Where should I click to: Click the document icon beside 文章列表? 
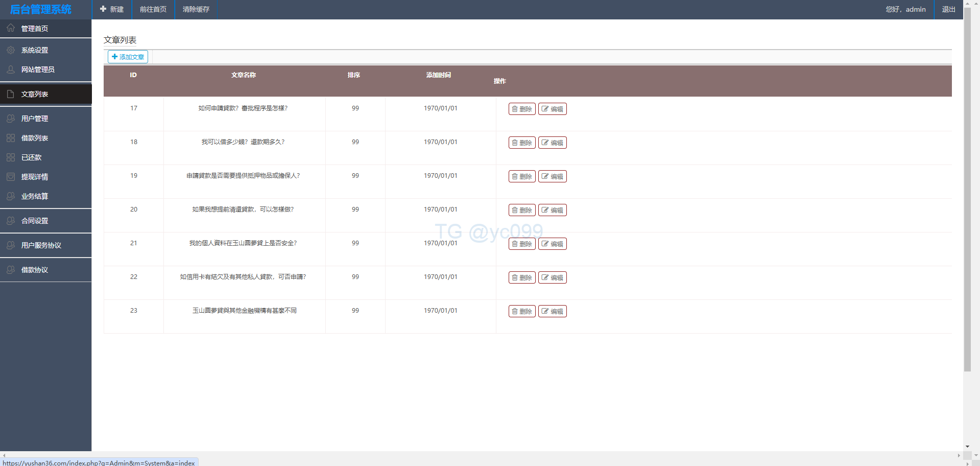pos(11,94)
